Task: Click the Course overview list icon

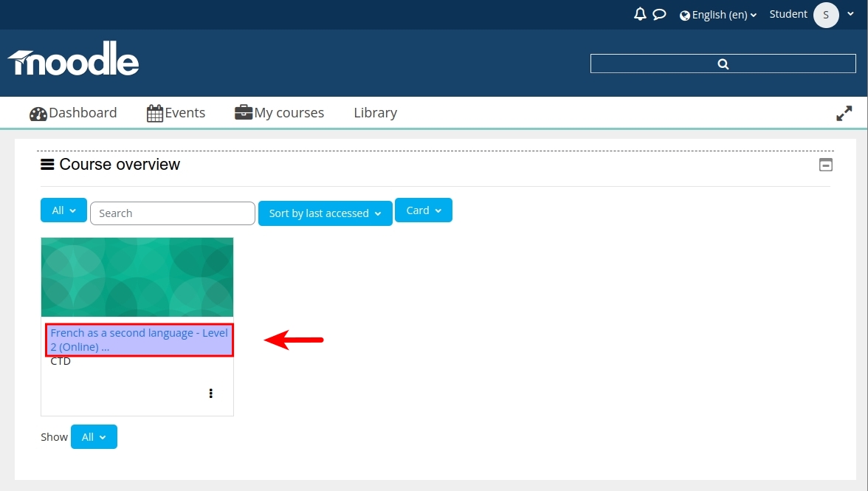Action: coord(47,165)
